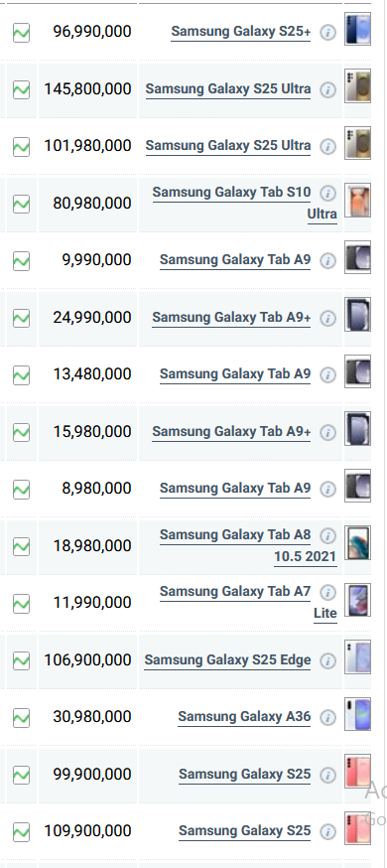This screenshot has height=868, width=387.
Task: Open the Galaxy Tab A8 10.5 2021 link
Action: [x=248, y=545]
